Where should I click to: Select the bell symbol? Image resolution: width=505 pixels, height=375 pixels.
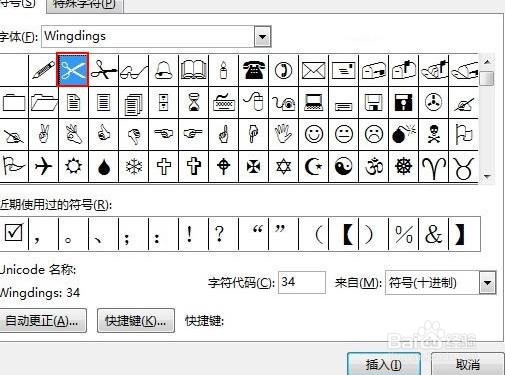click(163, 70)
